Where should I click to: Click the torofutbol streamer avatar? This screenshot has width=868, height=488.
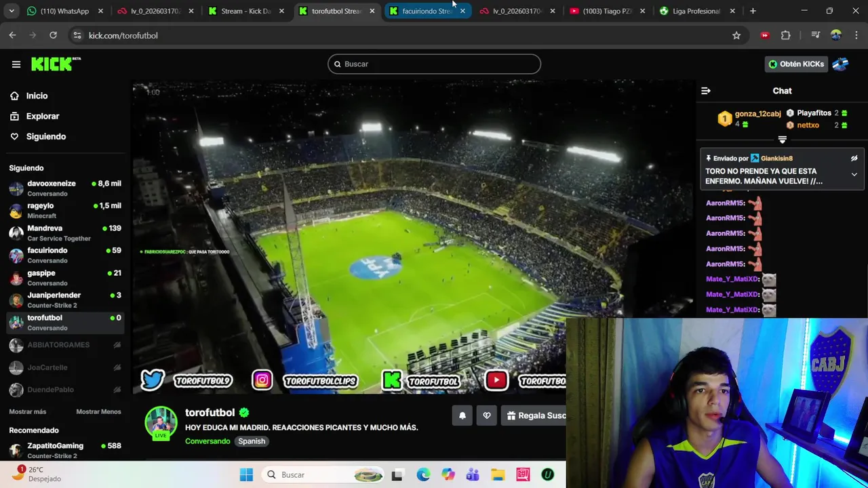pyautogui.click(x=161, y=423)
